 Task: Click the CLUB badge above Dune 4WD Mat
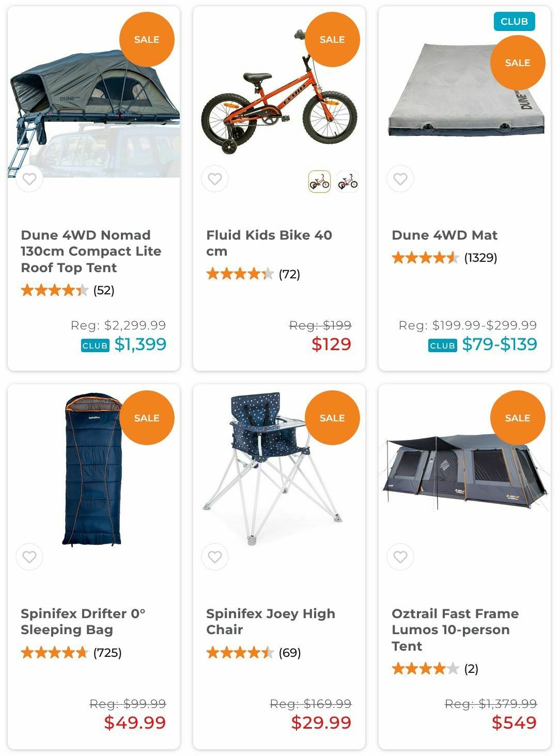coord(514,22)
